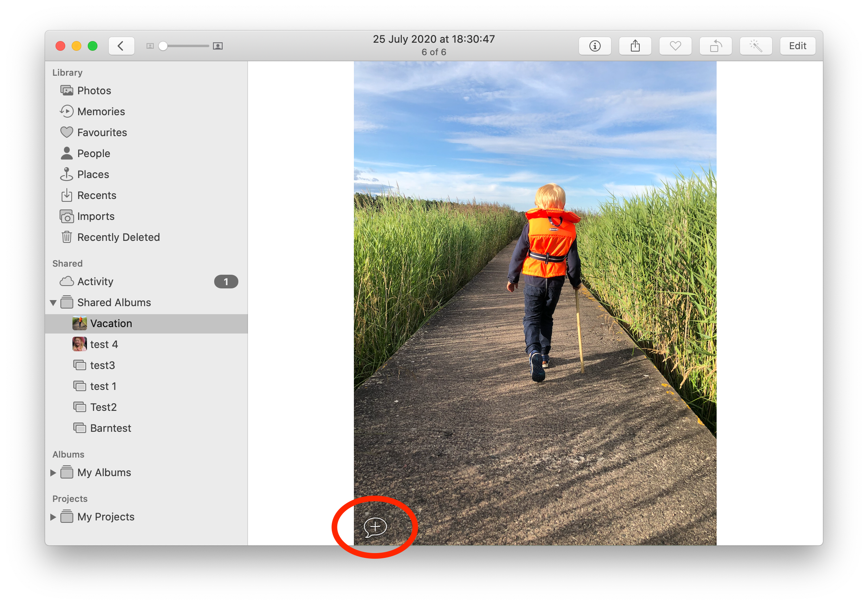Select the Vacation shared album
Viewport: 868px width, 605px height.
(146, 323)
